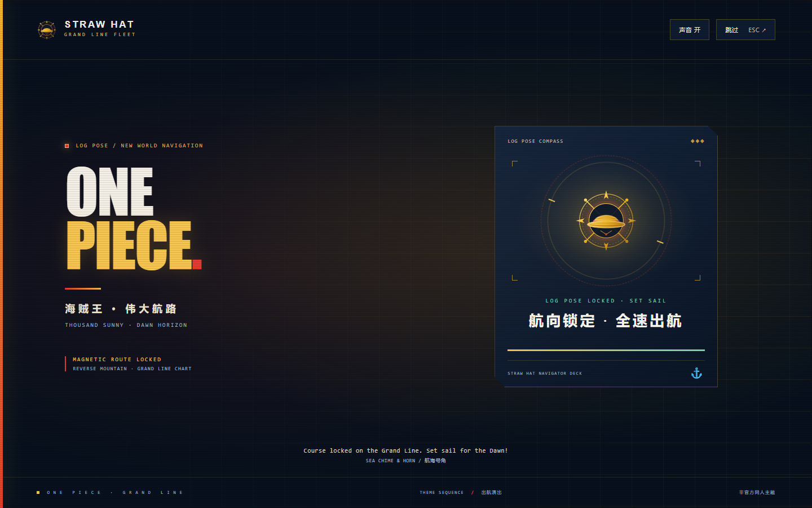Click the 海贼王 · 伟大航路 subtitle
Image resolution: width=812 pixels, height=508 pixels.
pos(121,309)
